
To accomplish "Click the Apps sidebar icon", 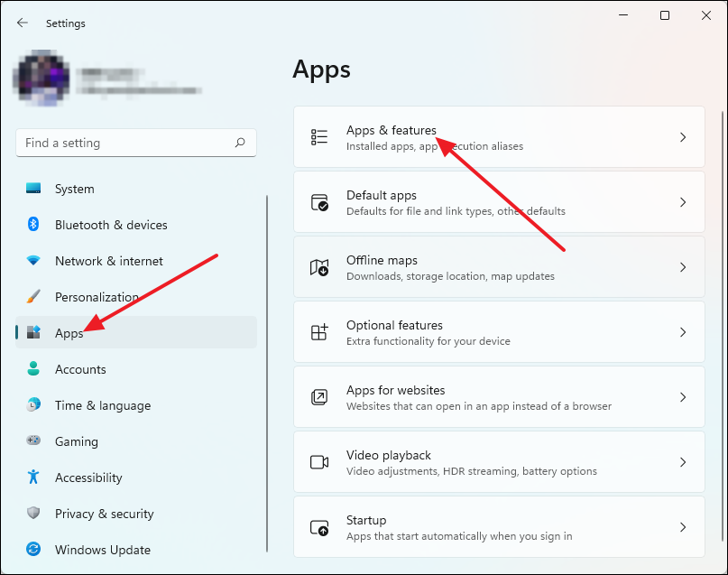I will pyautogui.click(x=33, y=332).
